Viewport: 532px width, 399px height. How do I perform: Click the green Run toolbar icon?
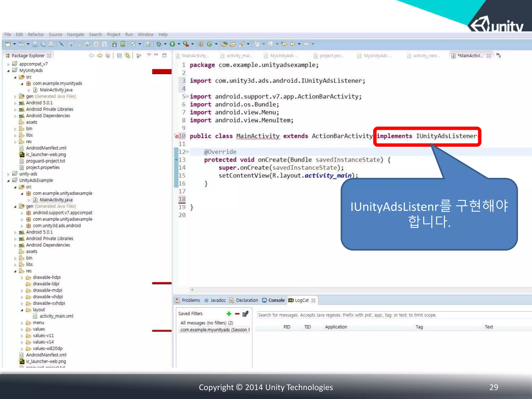(172, 44)
